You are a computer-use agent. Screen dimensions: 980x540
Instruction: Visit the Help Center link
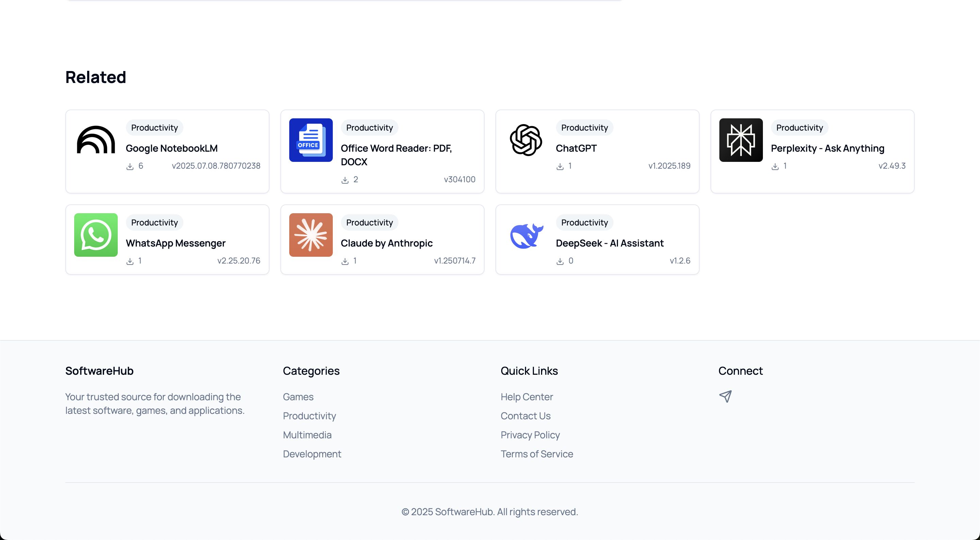click(x=526, y=396)
